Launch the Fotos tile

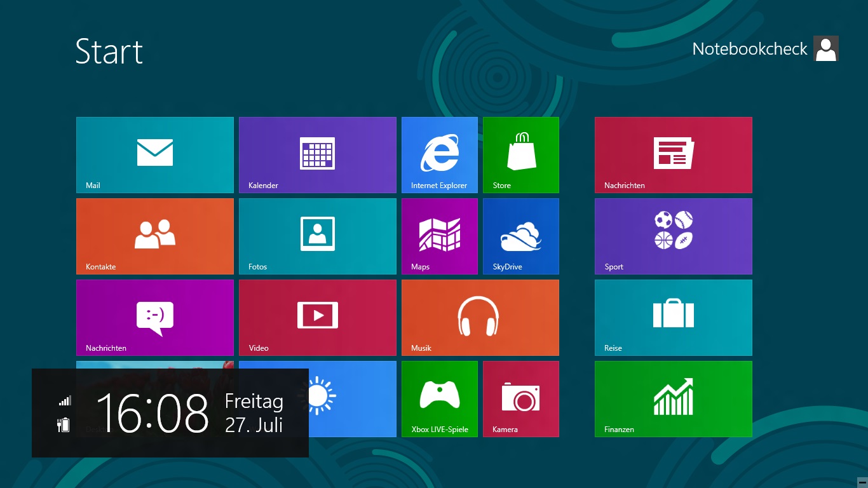coord(318,236)
